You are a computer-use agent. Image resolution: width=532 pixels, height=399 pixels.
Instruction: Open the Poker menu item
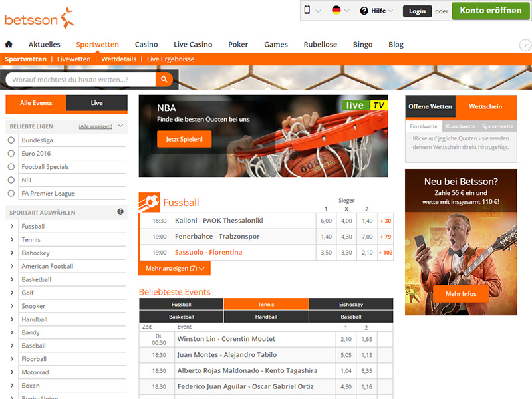tap(238, 45)
